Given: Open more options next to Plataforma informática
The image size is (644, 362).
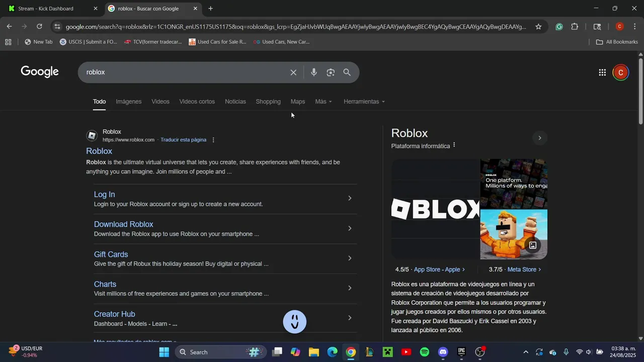Looking at the screenshot, I should click(454, 145).
